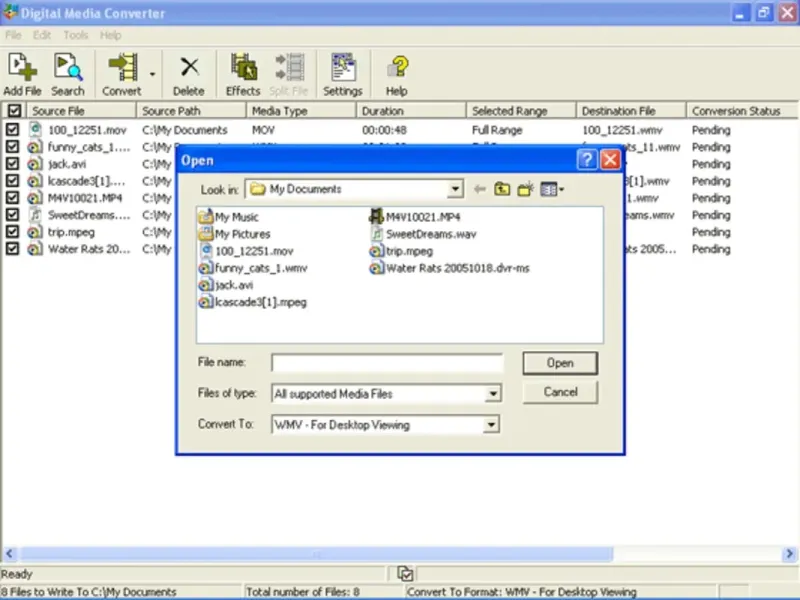
Task: Sort by the Media Type column header
Action: (301, 111)
